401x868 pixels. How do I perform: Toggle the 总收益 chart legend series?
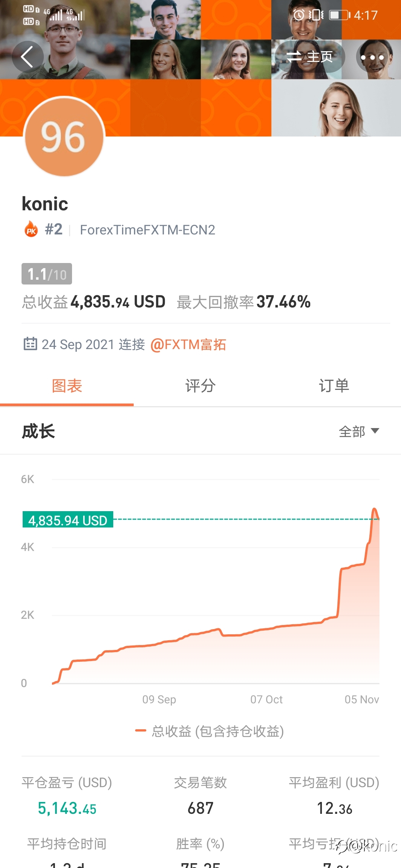click(x=210, y=731)
